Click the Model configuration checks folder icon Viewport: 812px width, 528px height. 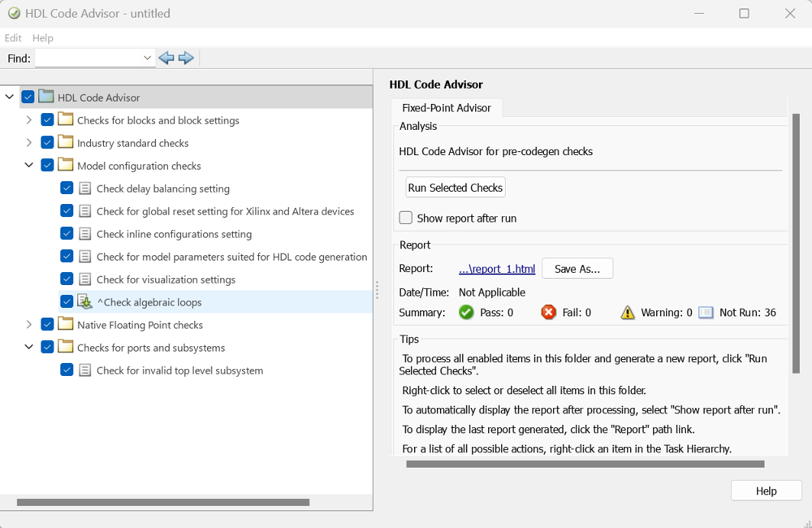click(65, 165)
